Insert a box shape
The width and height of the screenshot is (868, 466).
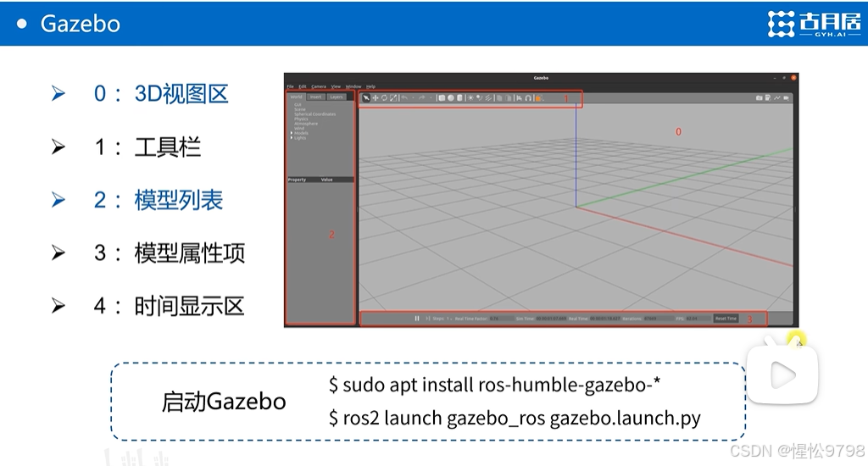click(x=442, y=98)
